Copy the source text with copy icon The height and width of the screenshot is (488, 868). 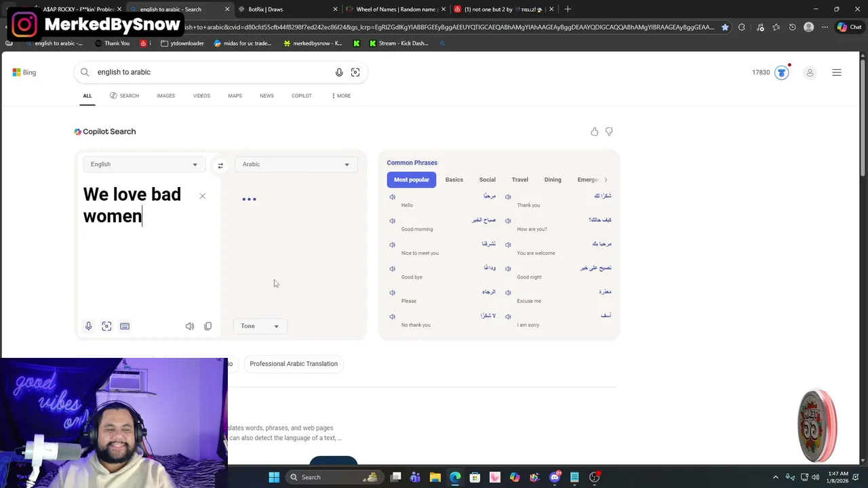[208, 326]
